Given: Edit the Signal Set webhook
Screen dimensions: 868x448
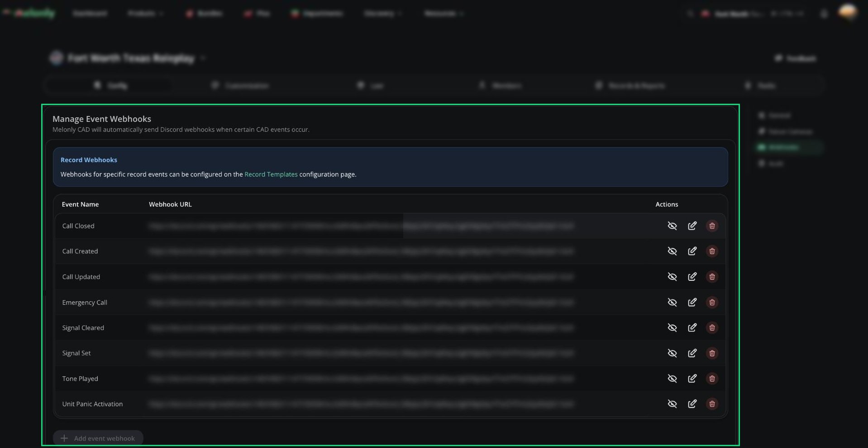Looking at the screenshot, I should (692, 353).
